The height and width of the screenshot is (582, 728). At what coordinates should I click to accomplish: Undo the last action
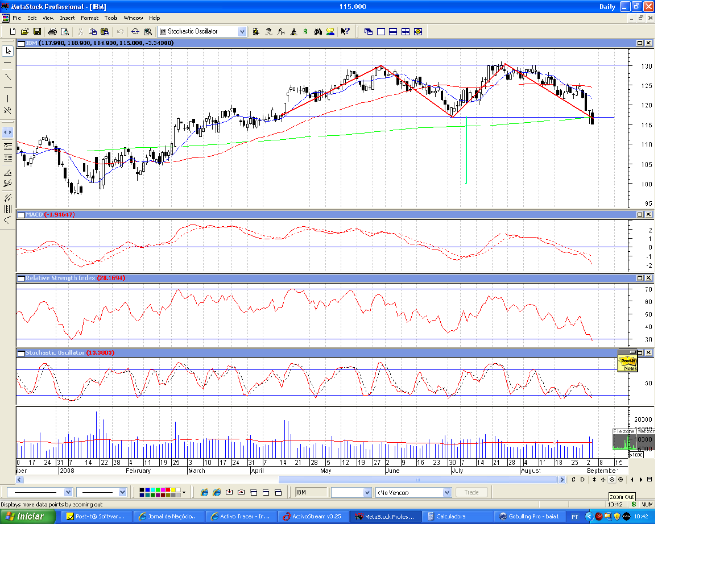[x=120, y=32]
